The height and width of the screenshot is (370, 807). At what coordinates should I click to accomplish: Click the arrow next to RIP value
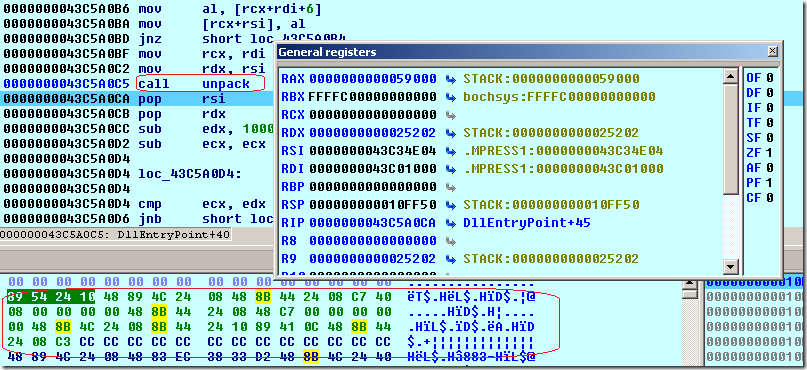pos(450,223)
